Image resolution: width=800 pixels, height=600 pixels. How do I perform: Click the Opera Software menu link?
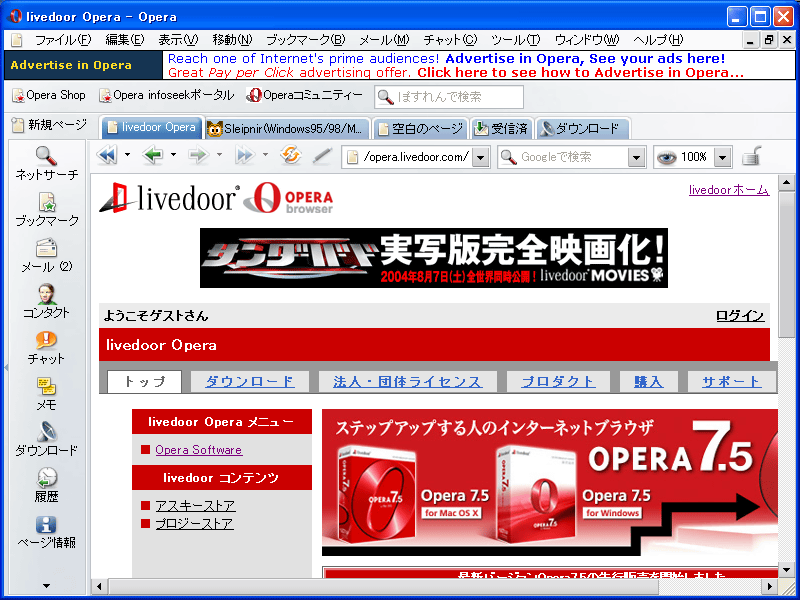point(199,450)
